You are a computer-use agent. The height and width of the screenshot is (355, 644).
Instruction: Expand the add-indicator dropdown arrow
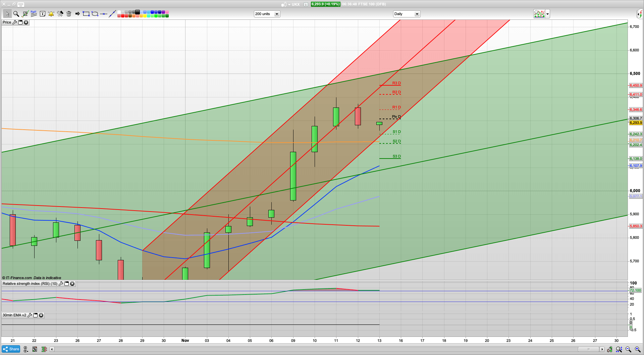tap(548, 14)
